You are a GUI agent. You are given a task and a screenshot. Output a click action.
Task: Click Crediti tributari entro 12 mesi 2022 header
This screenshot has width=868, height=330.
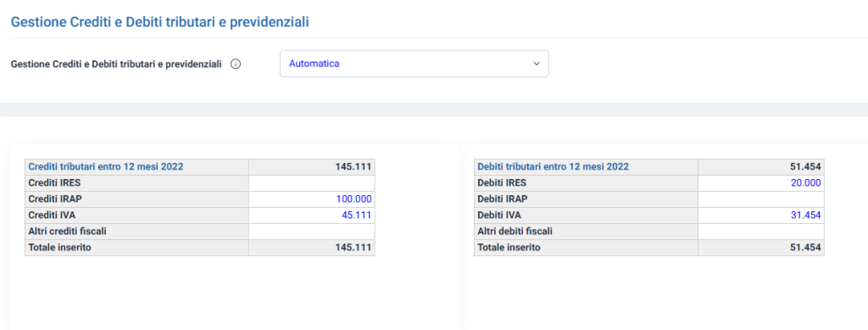106,166
